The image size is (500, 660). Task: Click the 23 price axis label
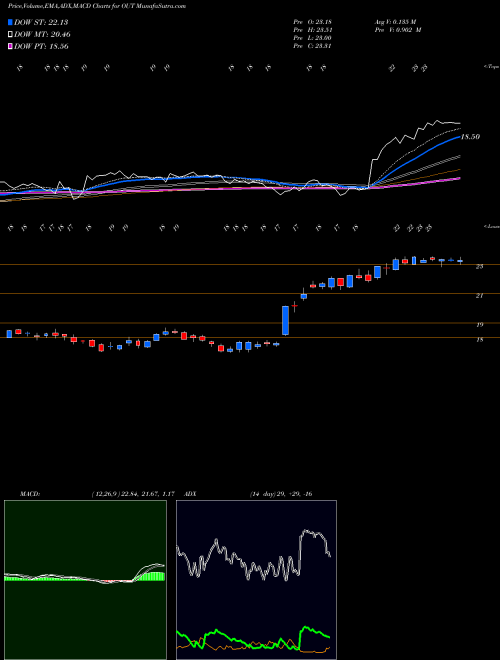[x=479, y=266]
